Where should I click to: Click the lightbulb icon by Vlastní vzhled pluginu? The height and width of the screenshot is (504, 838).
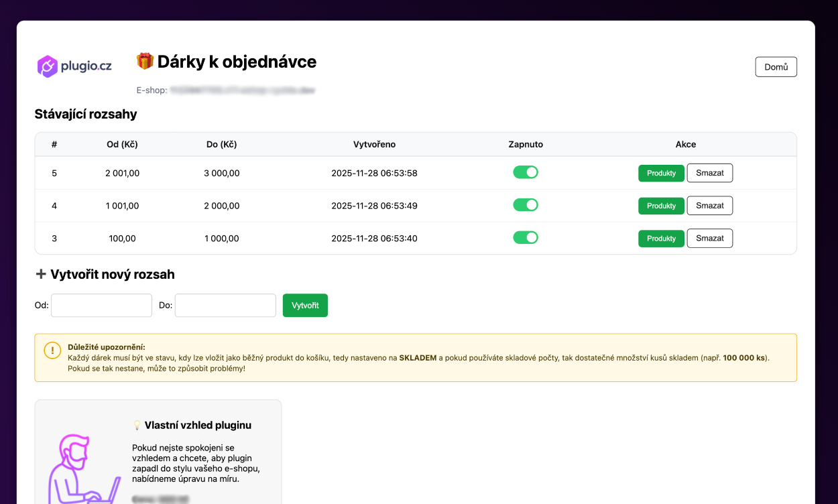pos(137,426)
